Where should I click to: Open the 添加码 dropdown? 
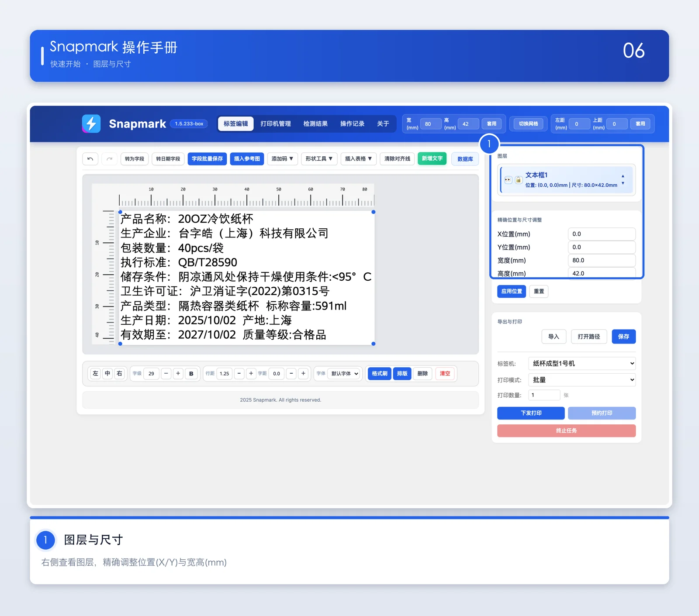(282, 159)
